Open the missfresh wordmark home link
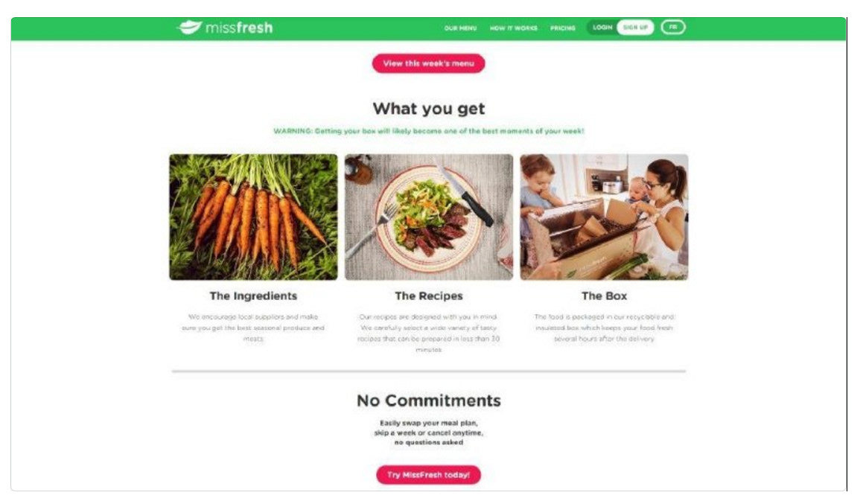 point(239,28)
